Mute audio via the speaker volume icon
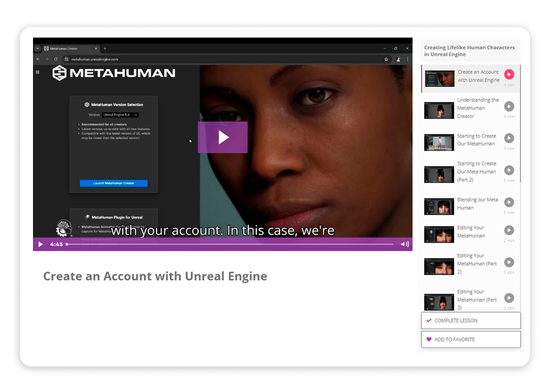The image size is (557, 392). (x=405, y=244)
